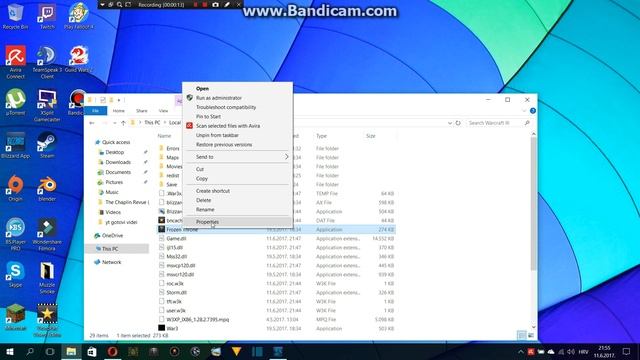Launch Blizzard App desktop shortcut
640x360 pixels.
click(x=15, y=145)
